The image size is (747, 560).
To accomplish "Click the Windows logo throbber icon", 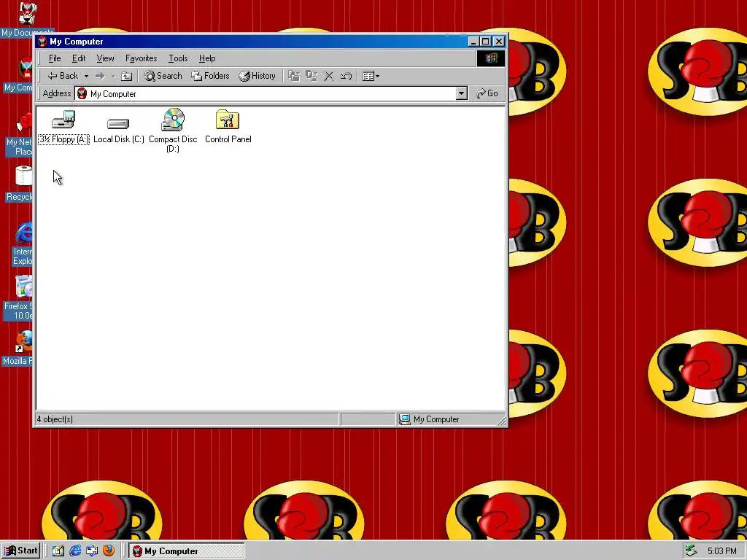I will pyautogui.click(x=491, y=58).
